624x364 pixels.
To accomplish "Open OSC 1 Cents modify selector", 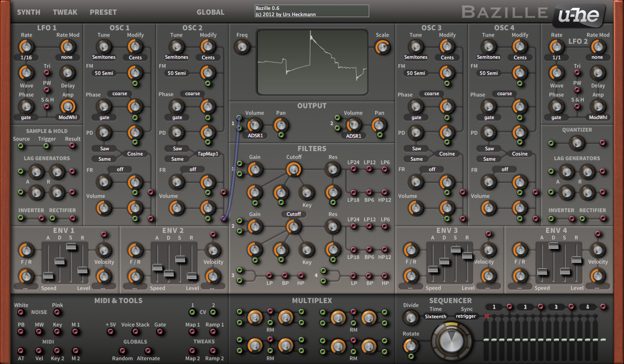I will click(135, 58).
